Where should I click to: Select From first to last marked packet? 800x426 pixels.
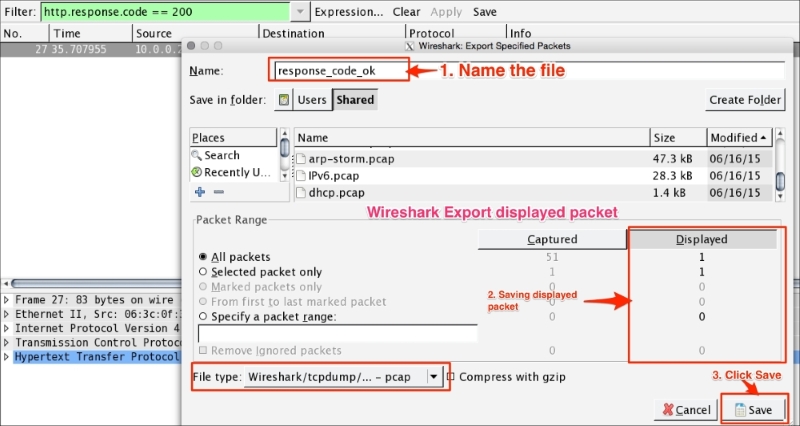point(203,302)
